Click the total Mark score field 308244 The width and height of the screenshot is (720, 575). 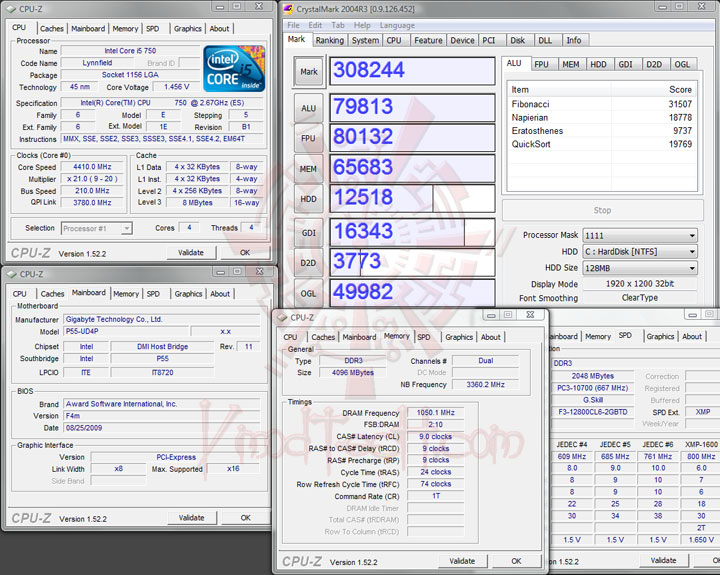click(x=412, y=71)
